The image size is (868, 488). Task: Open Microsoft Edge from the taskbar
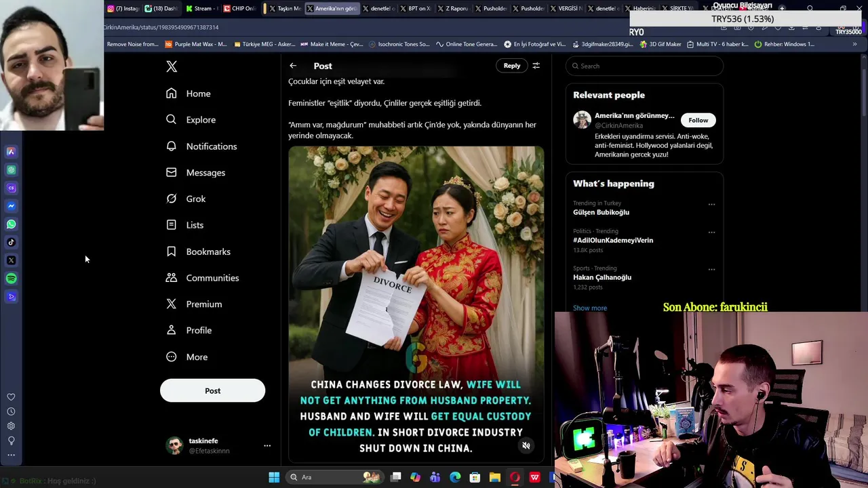(x=455, y=477)
